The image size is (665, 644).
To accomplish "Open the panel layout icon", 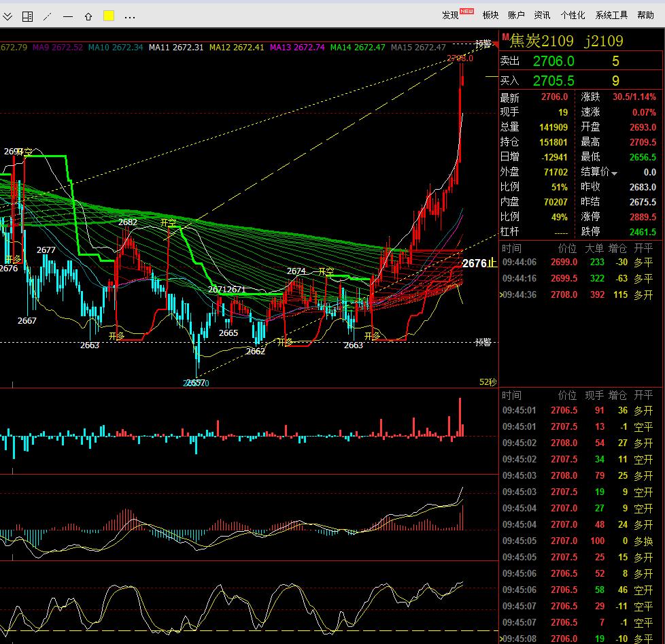I will (x=28, y=16).
